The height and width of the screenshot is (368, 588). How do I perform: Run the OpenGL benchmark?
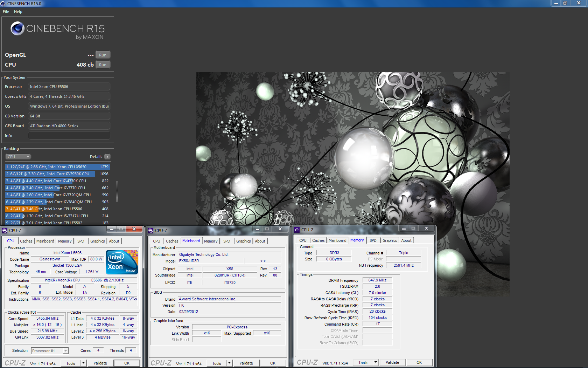point(103,55)
